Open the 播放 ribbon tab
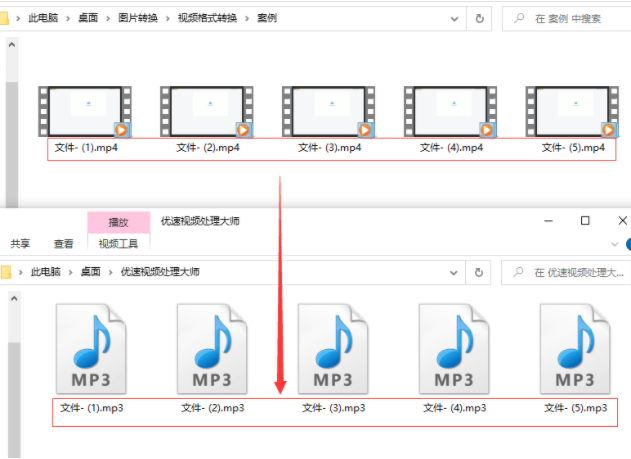Image resolution: width=631 pixels, height=459 pixels. point(119,222)
